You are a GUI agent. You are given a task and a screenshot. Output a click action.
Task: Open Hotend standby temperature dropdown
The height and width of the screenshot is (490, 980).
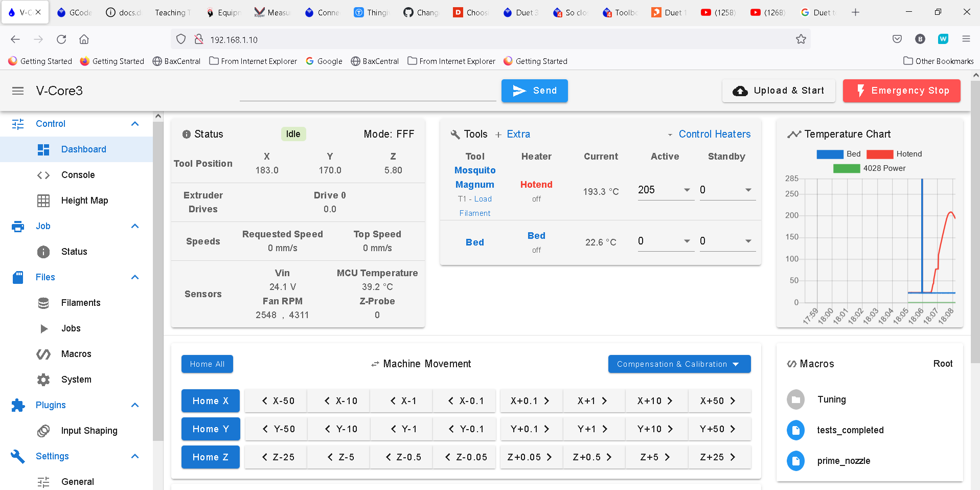[x=748, y=190]
